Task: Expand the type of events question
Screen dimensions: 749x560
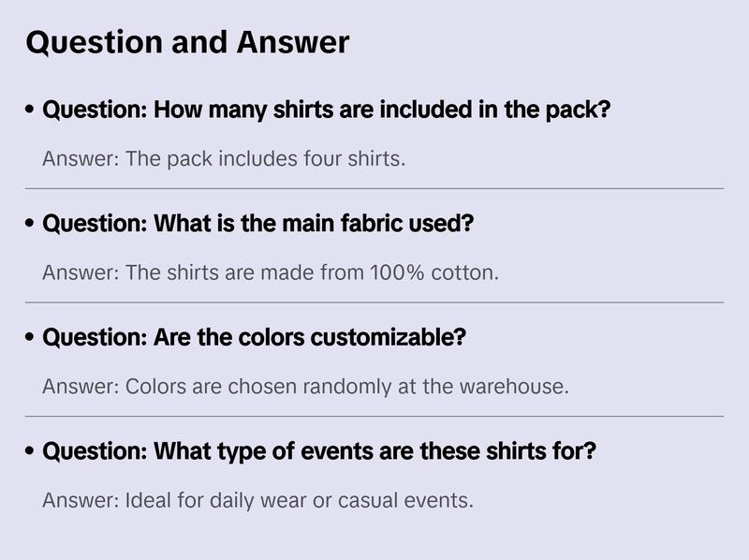Action: (319, 452)
